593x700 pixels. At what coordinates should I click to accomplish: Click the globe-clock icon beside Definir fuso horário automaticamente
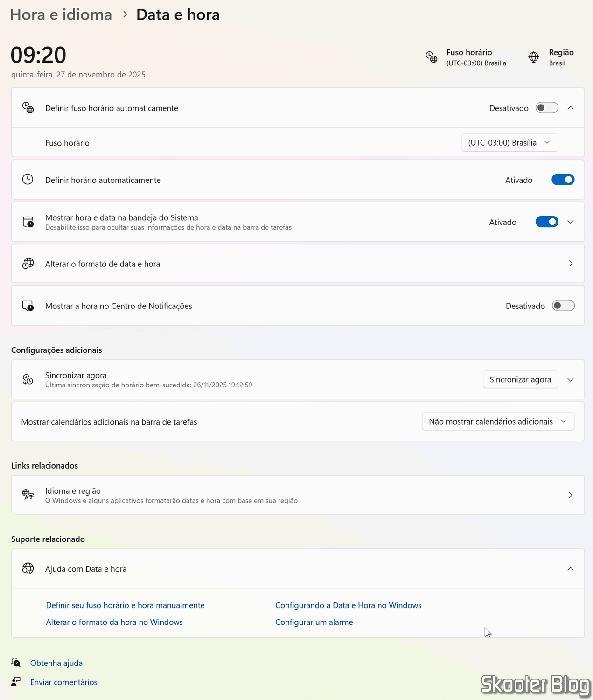(28, 108)
